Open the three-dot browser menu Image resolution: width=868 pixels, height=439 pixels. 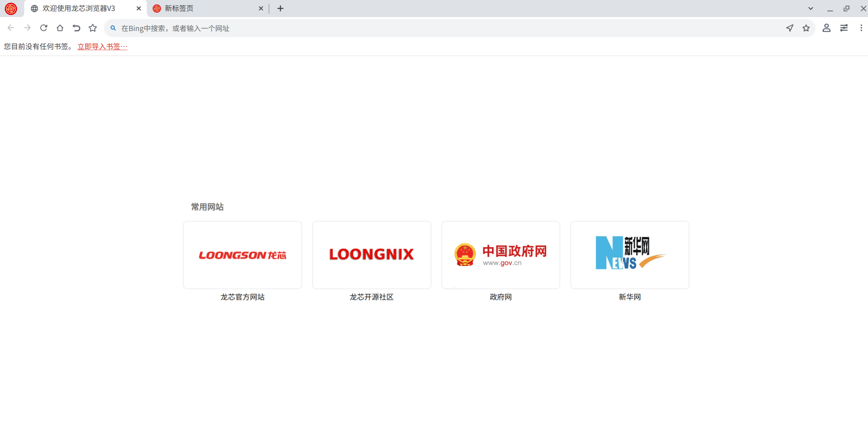tap(861, 28)
